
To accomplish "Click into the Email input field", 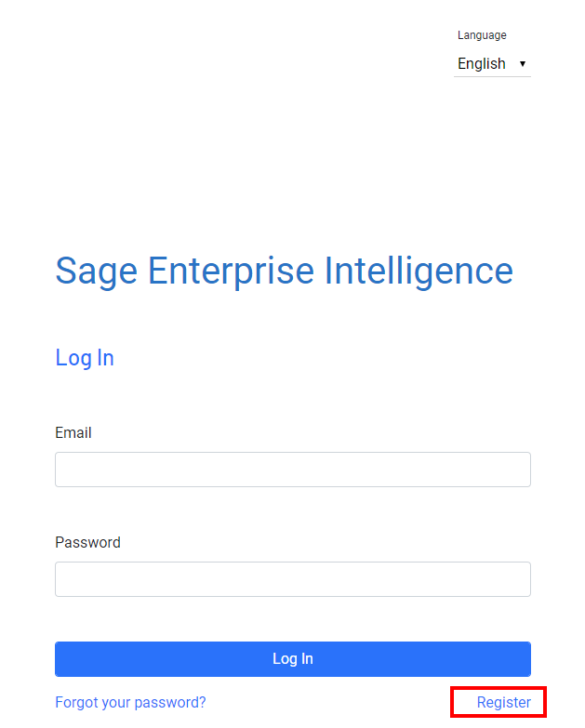I will pyautogui.click(x=292, y=470).
